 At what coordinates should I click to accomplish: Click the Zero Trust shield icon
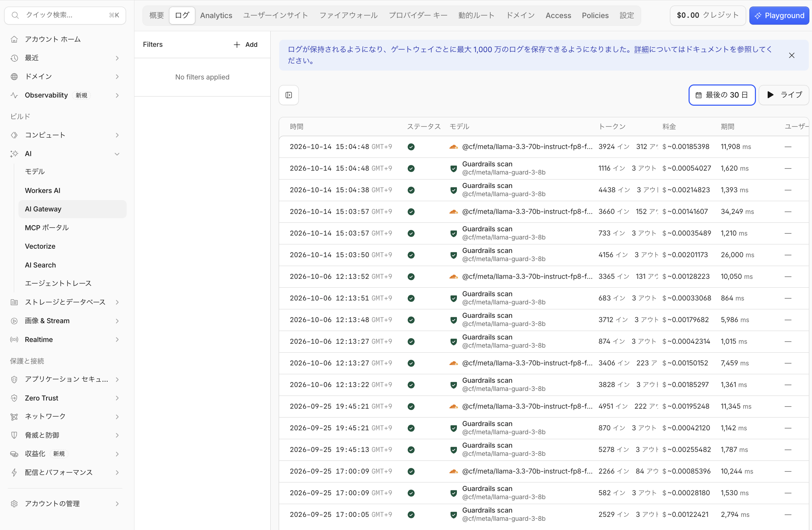[x=14, y=398]
